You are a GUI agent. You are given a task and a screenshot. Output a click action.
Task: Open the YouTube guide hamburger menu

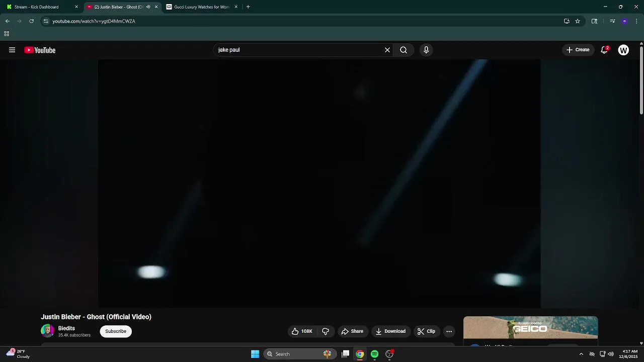pyautogui.click(x=12, y=50)
